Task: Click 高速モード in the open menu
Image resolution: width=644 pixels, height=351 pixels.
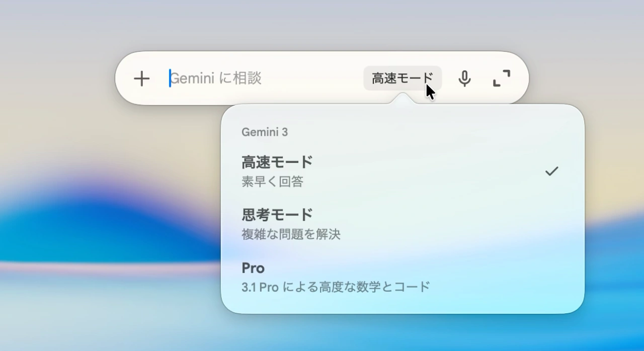Action: tap(277, 161)
